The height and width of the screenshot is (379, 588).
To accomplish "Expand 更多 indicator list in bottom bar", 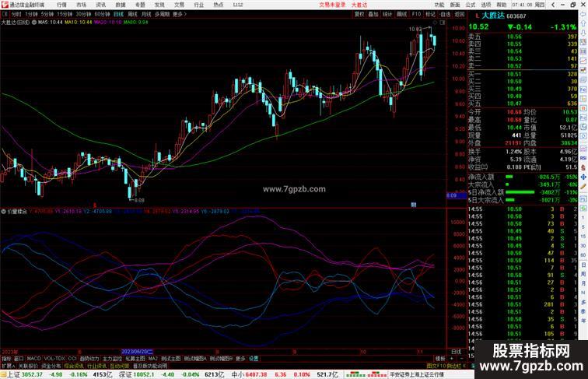I will click(240, 359).
